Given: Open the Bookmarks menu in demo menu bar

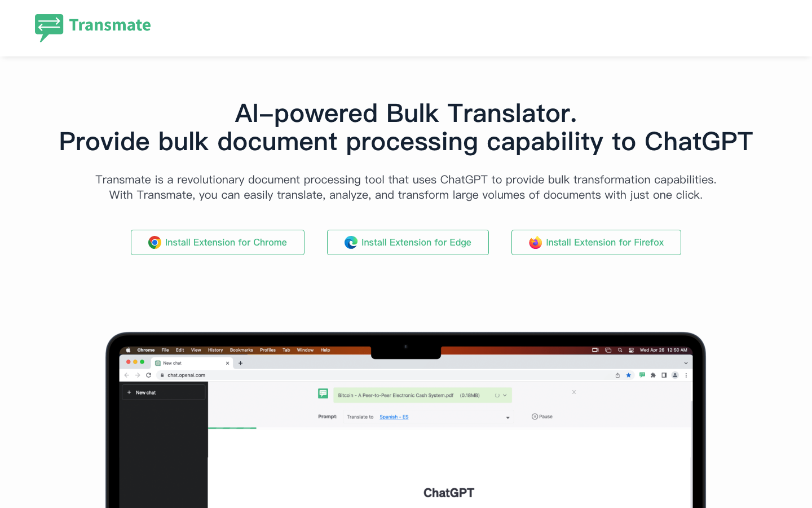Looking at the screenshot, I should click(241, 350).
